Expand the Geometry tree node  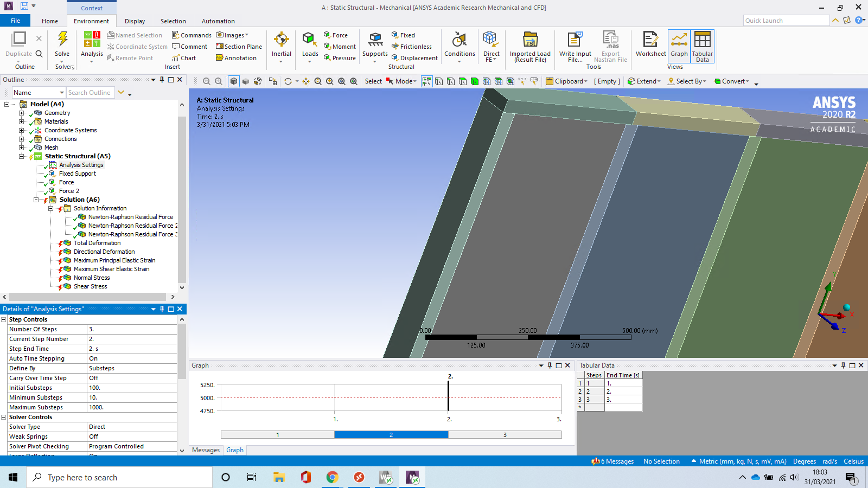point(22,113)
